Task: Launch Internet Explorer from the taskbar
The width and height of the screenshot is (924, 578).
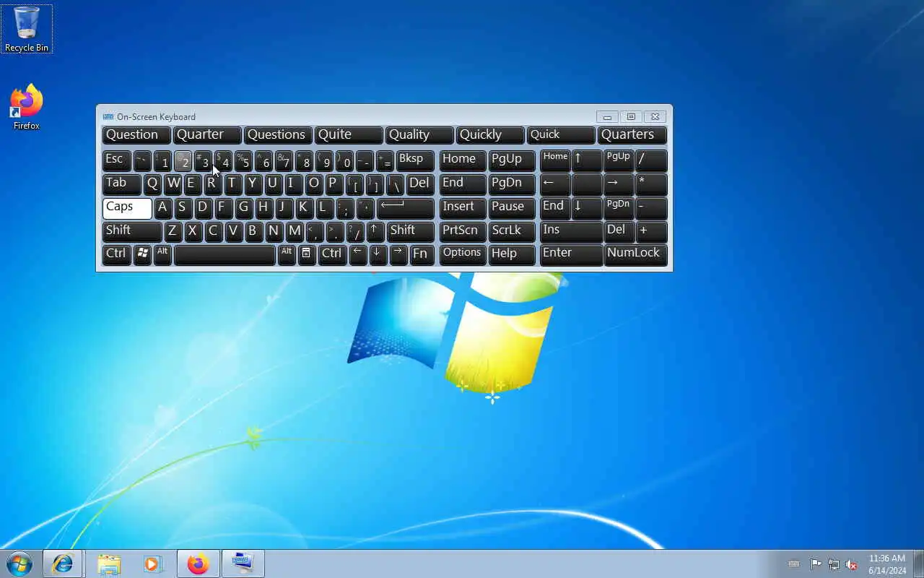Action: click(62, 564)
